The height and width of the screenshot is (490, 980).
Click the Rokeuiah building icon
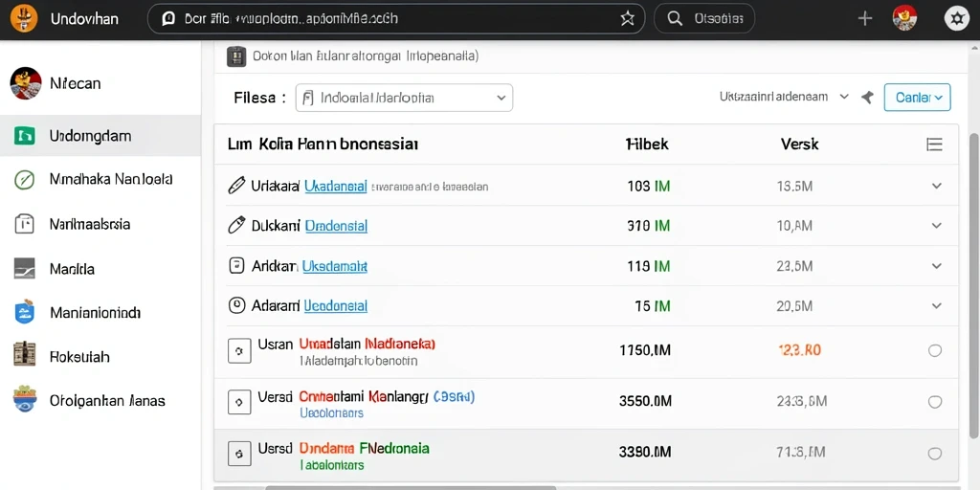[x=24, y=354]
